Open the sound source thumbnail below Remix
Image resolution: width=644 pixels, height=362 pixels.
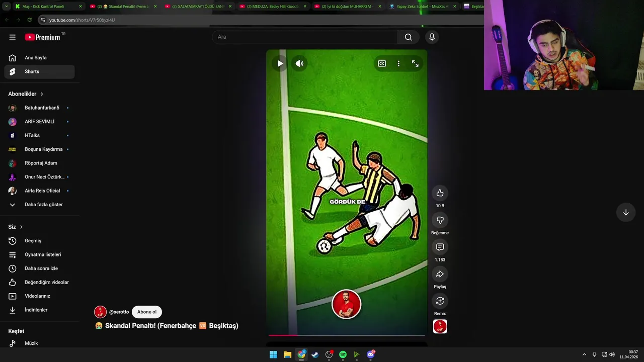pos(440,326)
